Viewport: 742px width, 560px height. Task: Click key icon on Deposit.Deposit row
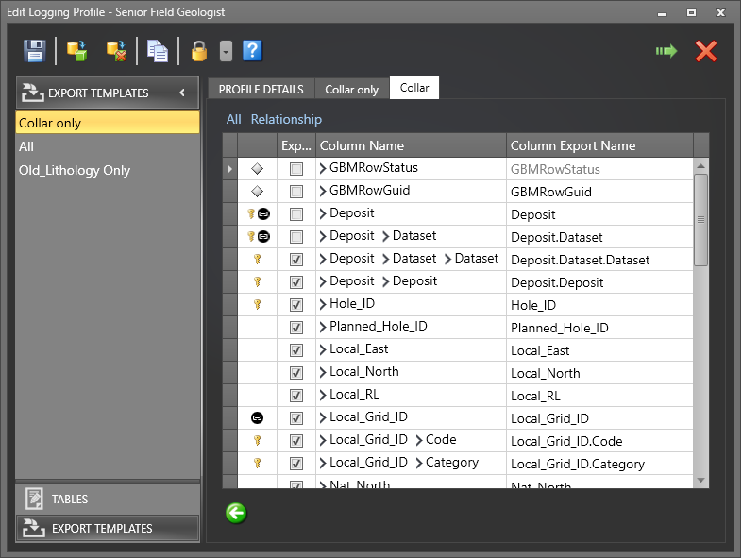[x=258, y=282]
